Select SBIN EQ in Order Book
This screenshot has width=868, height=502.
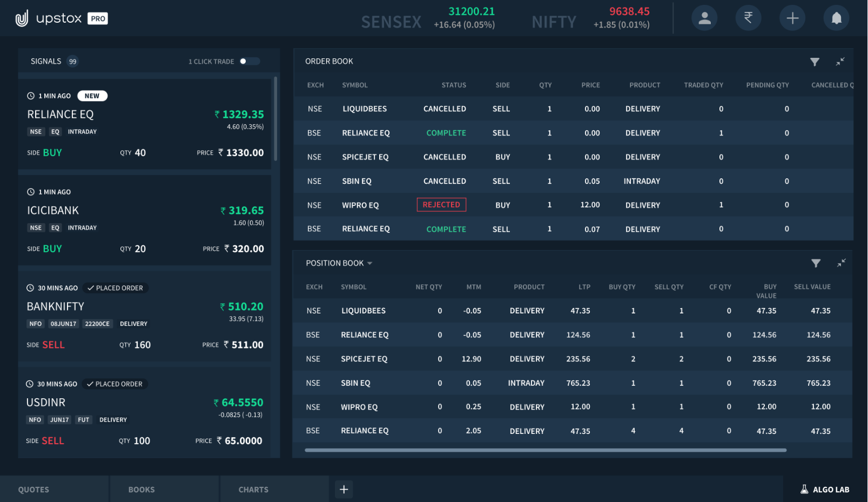356,182
